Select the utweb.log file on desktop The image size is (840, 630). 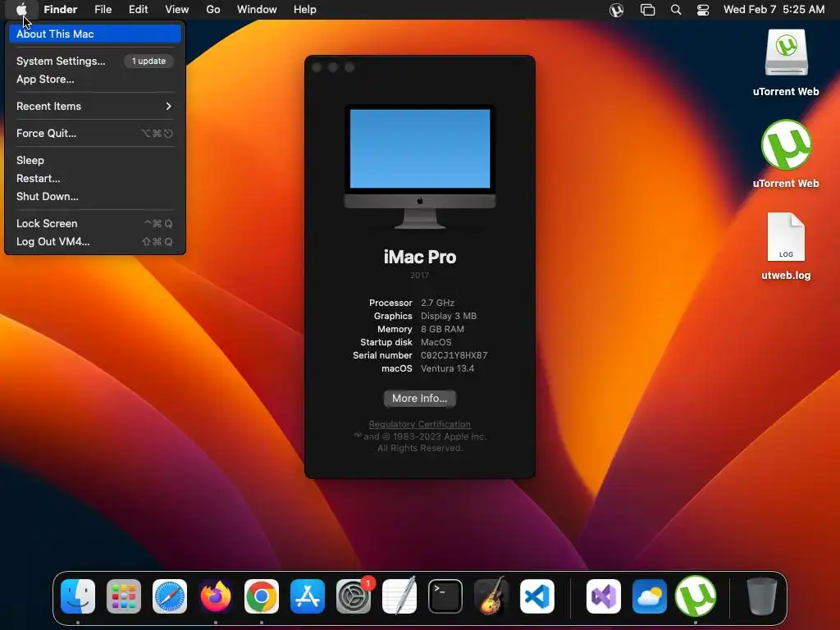786,237
